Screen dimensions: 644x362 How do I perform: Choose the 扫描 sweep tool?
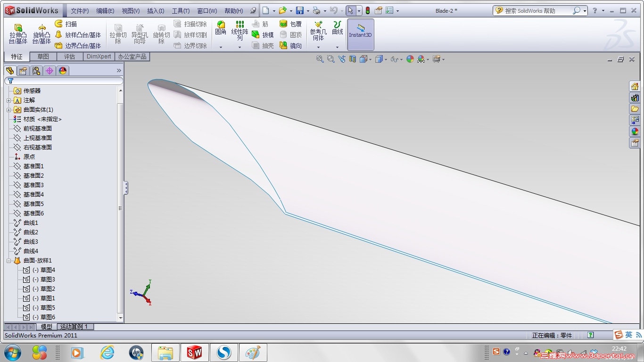pos(66,24)
